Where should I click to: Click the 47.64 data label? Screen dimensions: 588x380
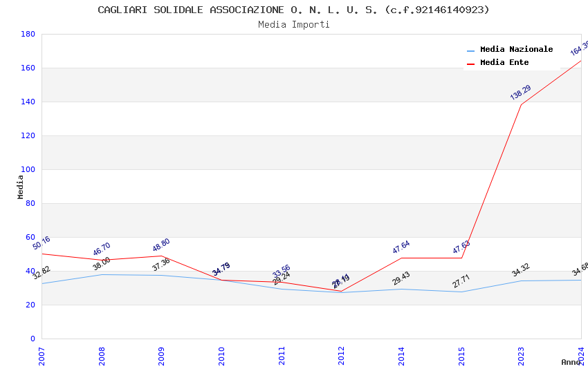click(x=401, y=247)
